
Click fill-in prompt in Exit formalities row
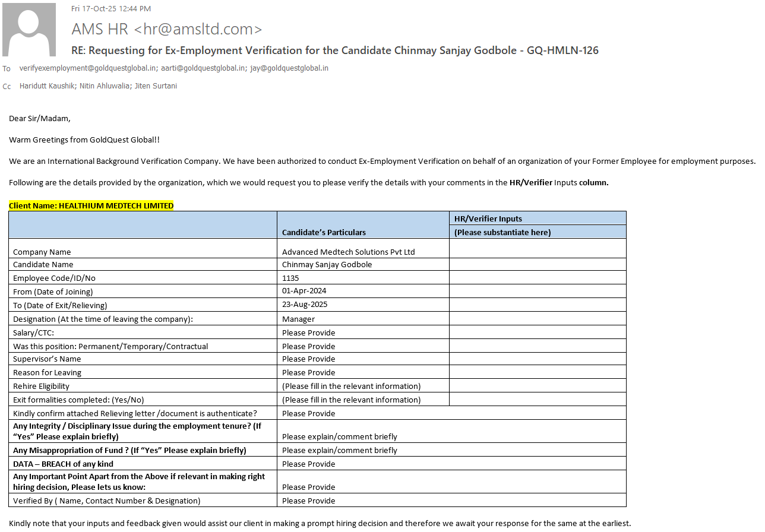(x=352, y=400)
